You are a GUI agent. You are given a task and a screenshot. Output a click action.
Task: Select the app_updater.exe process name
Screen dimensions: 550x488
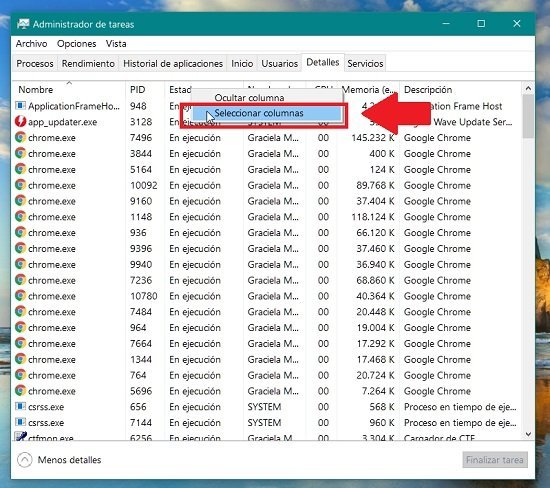click(62, 122)
